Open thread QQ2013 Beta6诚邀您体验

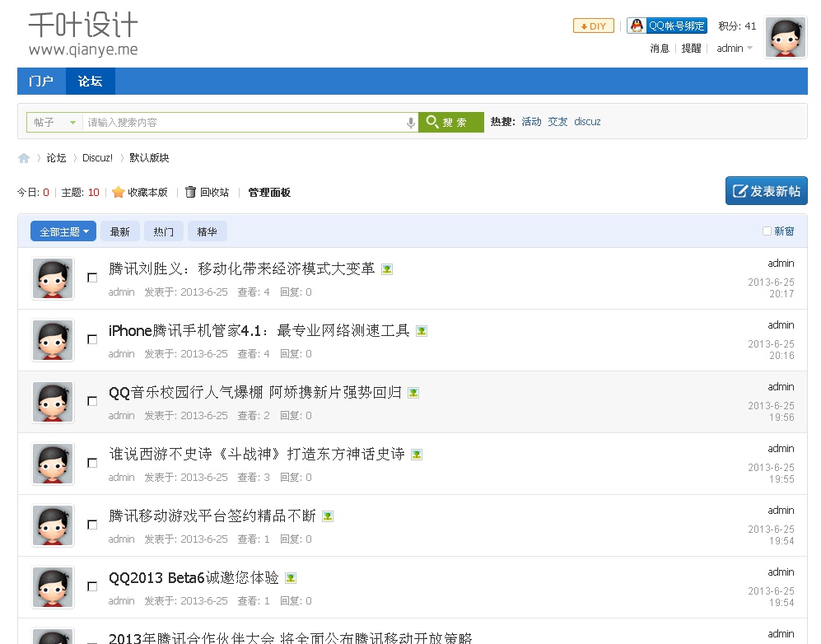[x=194, y=577]
